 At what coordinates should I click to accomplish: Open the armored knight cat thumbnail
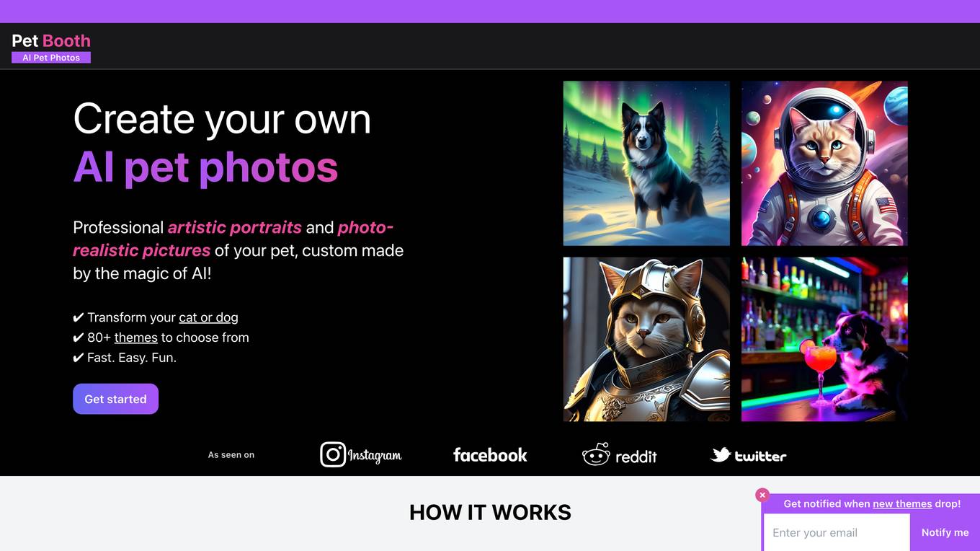pos(646,339)
